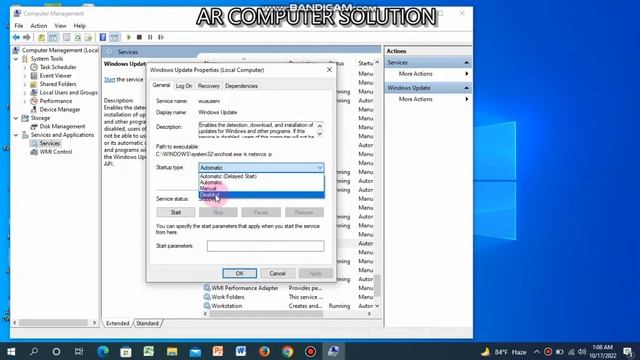This screenshot has width=640, height=360.
Task: Switch to Recovery tab
Action: 209,86
